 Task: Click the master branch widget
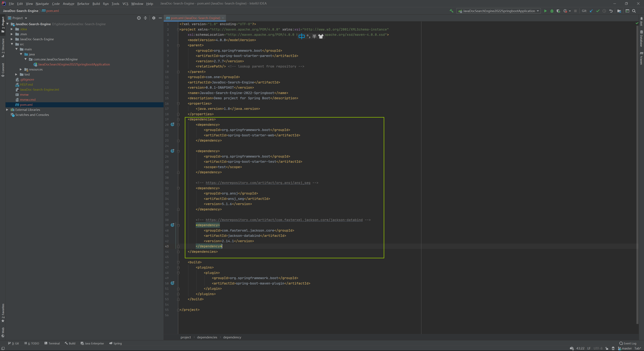tap(625, 348)
